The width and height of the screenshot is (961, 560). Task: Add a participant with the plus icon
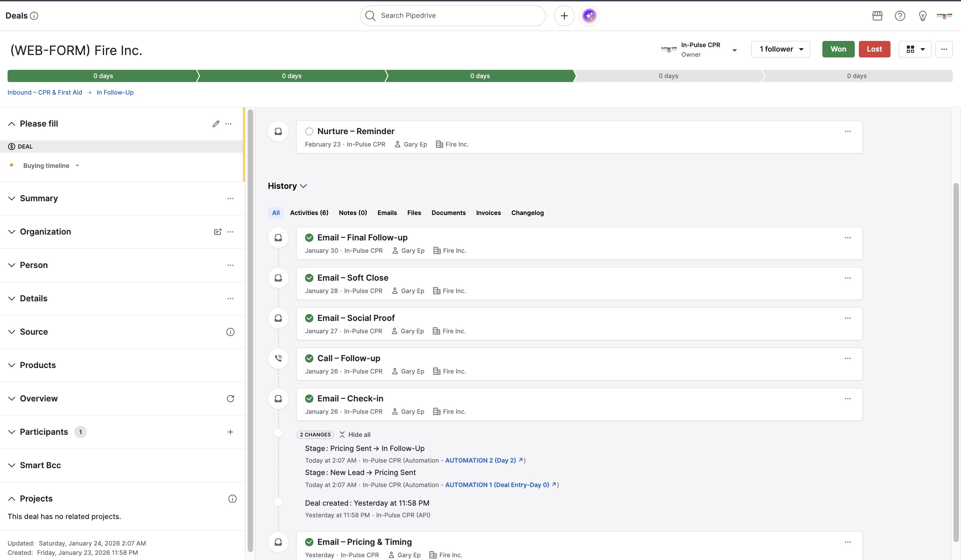pyautogui.click(x=230, y=432)
